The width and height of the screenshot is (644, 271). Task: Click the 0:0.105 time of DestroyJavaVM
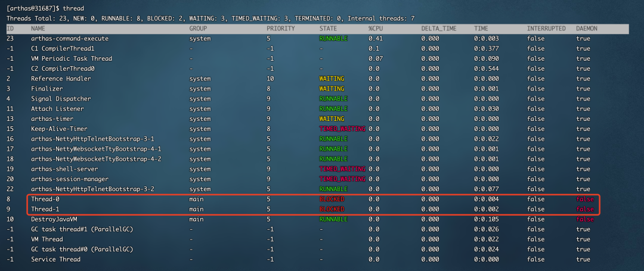click(x=487, y=219)
